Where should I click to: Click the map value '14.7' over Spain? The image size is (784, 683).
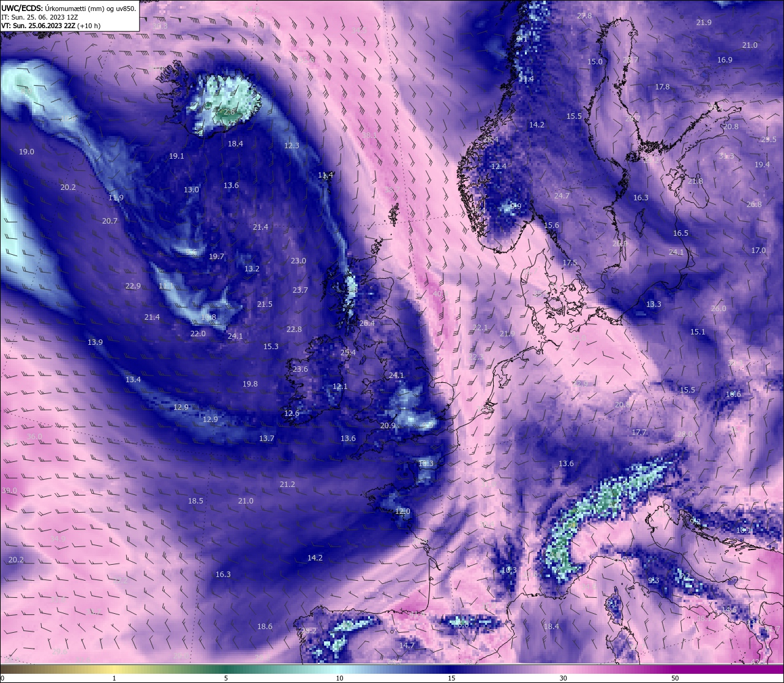click(407, 645)
